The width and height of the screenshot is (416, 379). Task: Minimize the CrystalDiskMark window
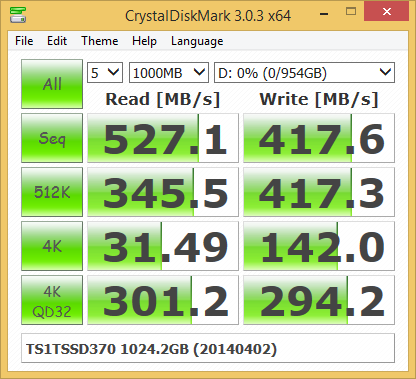click(x=324, y=14)
